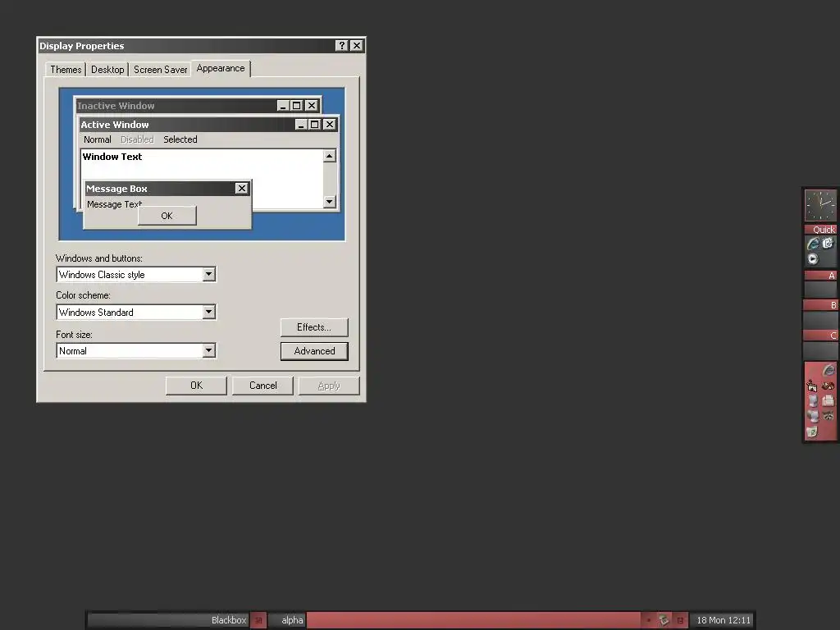This screenshot has width=840, height=630.
Task: Click the Selected item in preview menu
Action: (180, 139)
